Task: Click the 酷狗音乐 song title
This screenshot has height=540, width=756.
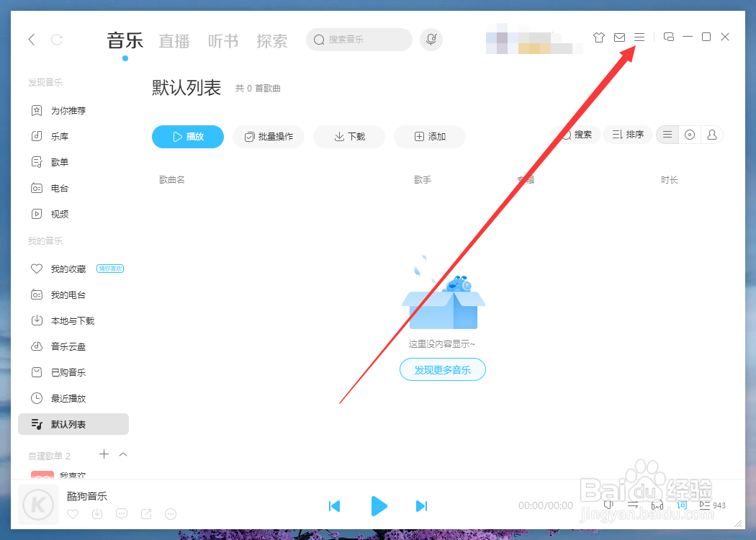Action: (x=87, y=496)
